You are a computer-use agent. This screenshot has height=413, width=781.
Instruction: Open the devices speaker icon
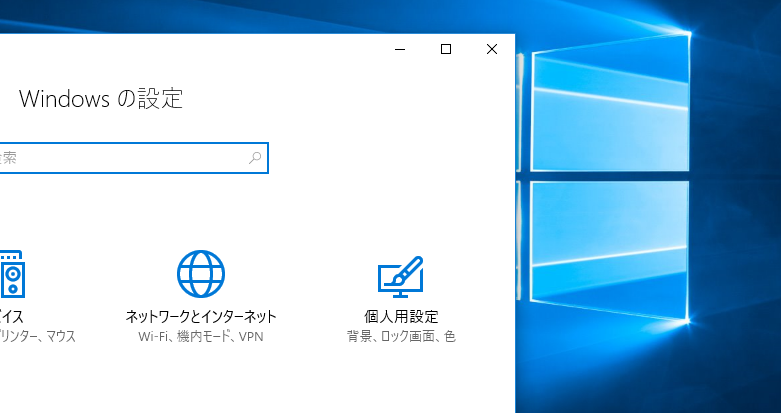(x=12, y=274)
